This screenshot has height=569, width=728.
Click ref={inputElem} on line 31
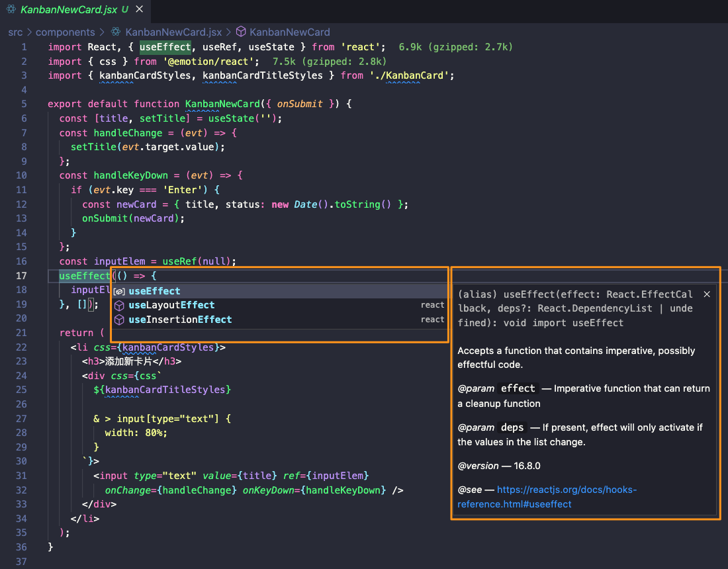326,476
